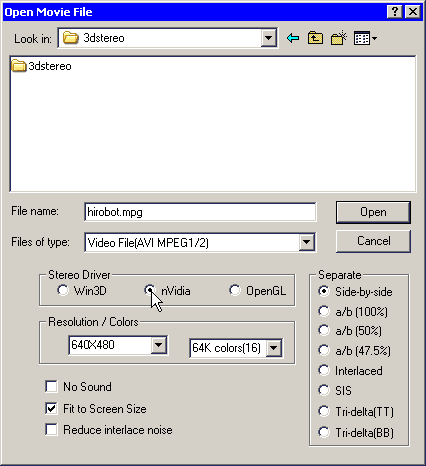Click the Open button
Viewport: 426px width, 466px height.
pos(373,212)
